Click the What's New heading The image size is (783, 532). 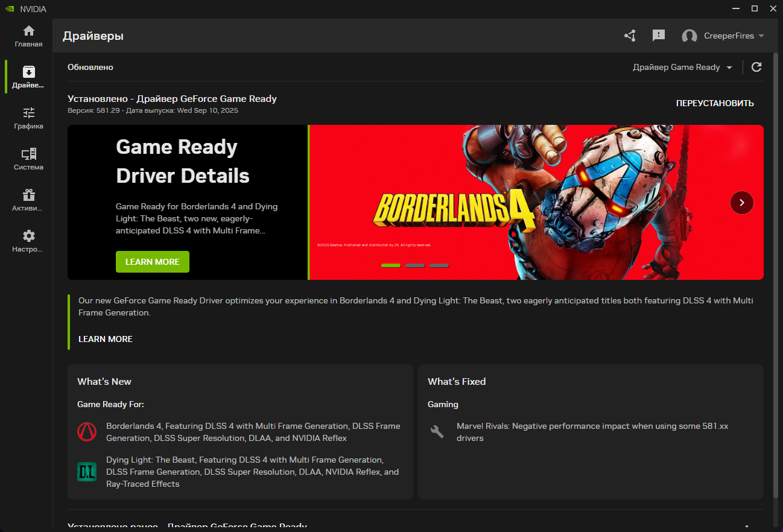click(104, 382)
